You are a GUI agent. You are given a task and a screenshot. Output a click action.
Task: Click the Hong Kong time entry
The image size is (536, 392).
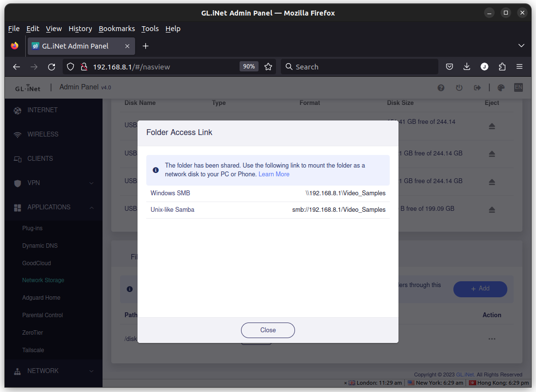[499, 383]
